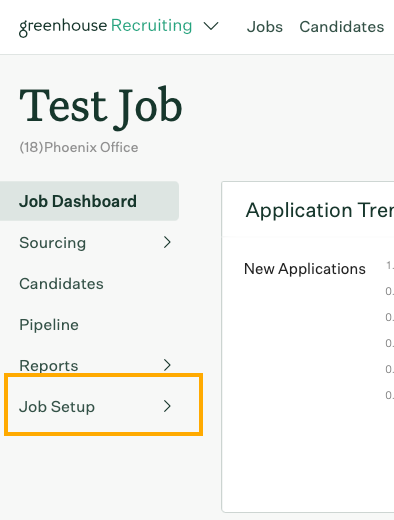The image size is (394, 520).
Task: Click the Test Job title heading
Action: [x=101, y=107]
